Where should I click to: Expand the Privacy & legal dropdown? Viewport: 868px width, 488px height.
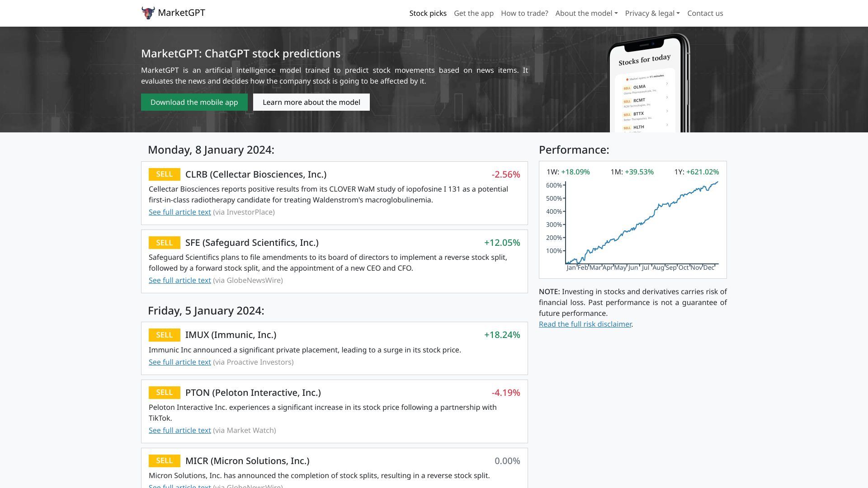(x=652, y=13)
